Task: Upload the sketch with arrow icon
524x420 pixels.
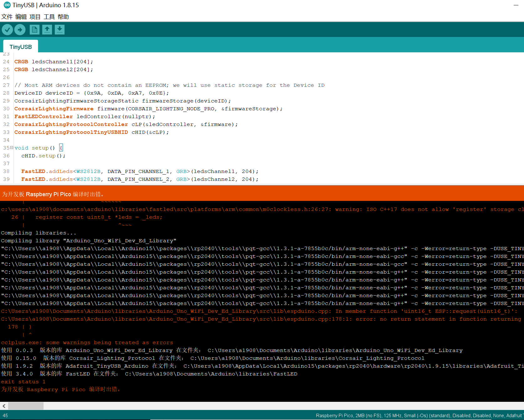Action: click(20, 29)
